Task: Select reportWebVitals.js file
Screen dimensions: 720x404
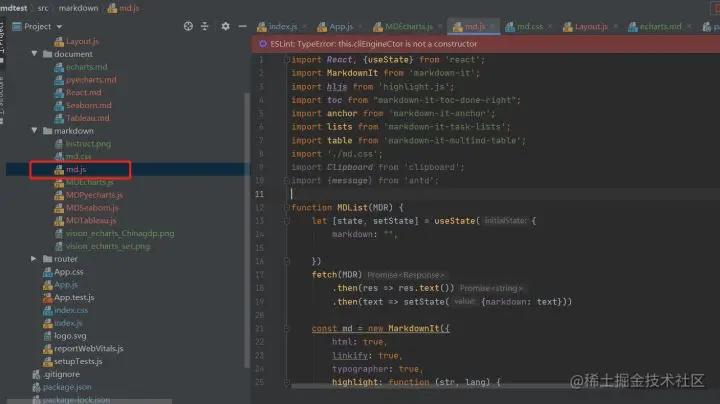Action: pyautogui.click(x=83, y=349)
